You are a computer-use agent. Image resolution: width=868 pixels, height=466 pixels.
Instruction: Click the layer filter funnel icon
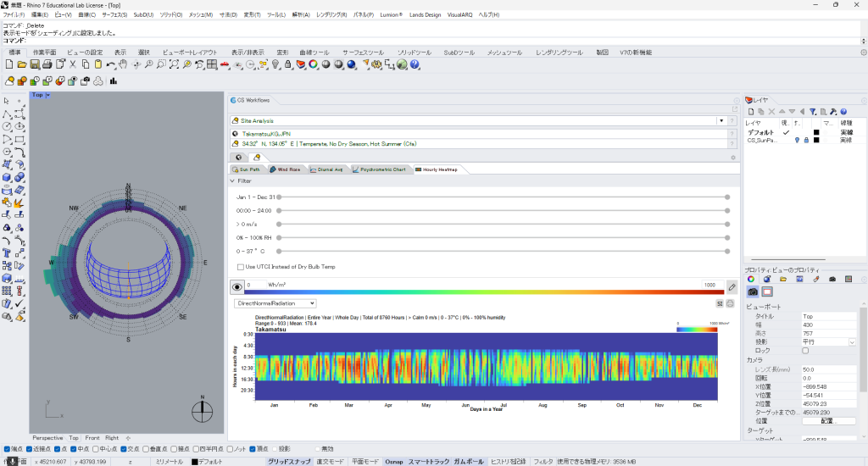[812, 111]
